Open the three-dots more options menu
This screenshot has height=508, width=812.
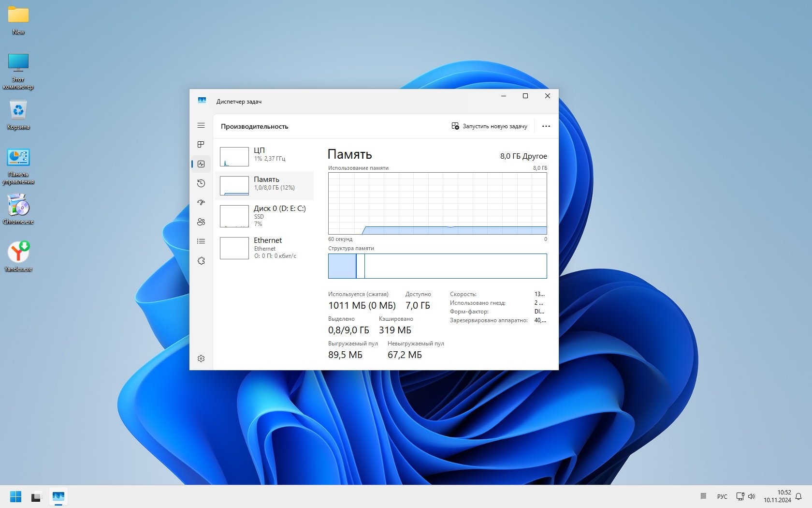click(546, 126)
